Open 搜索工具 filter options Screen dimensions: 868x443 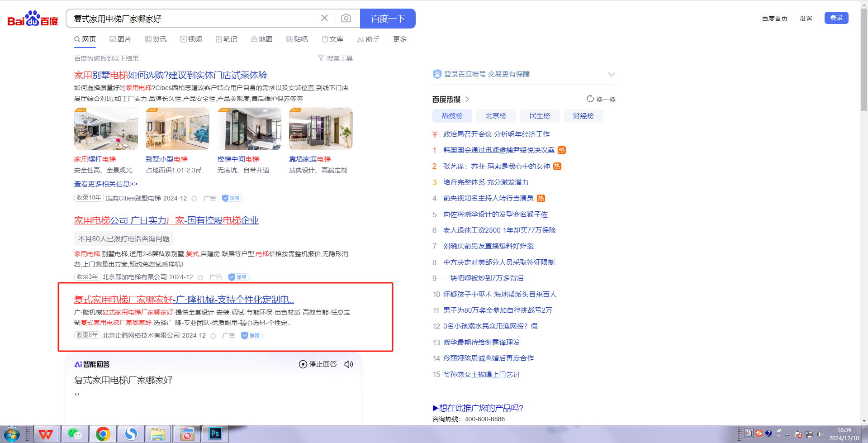pos(335,58)
